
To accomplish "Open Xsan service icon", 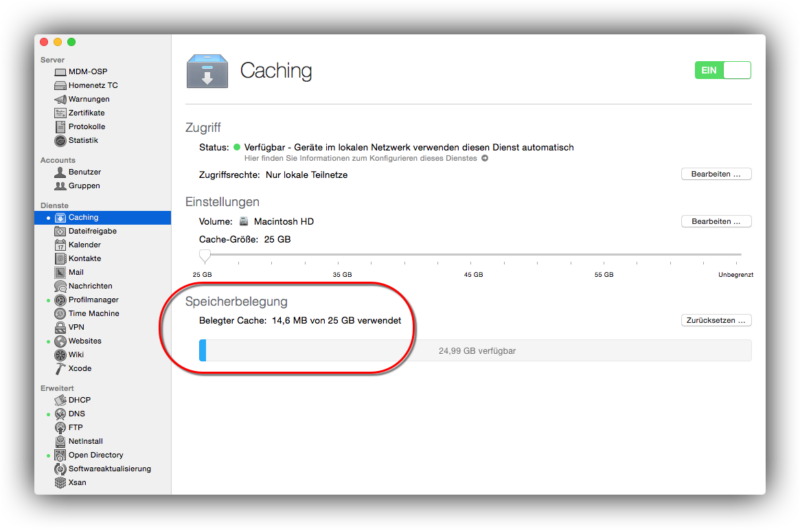I will (x=60, y=483).
